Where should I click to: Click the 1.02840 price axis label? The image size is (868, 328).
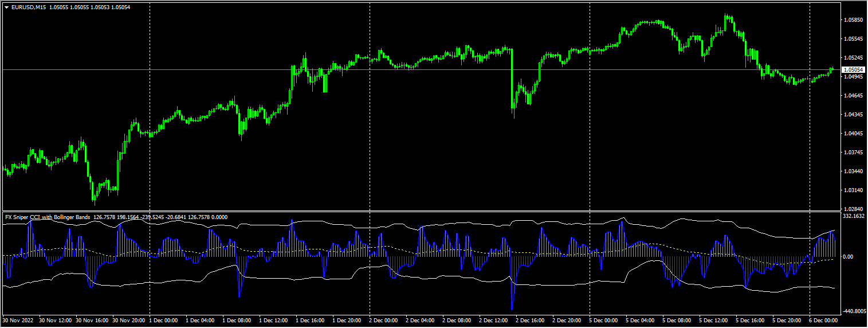click(853, 209)
